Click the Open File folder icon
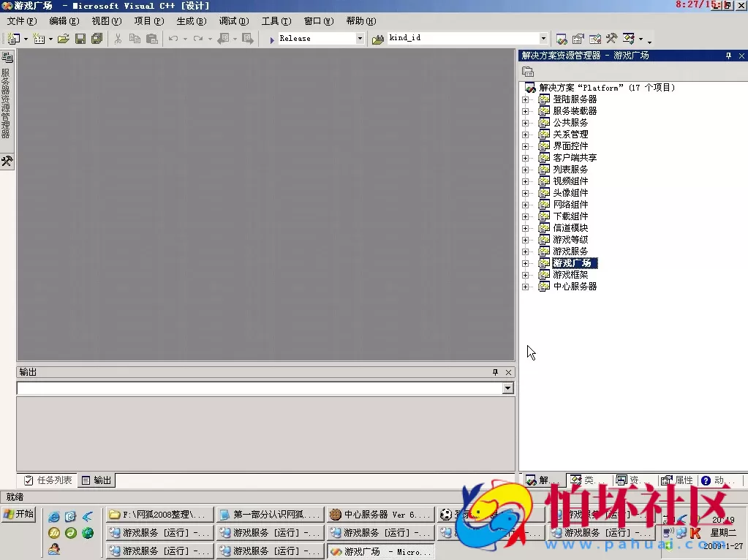 (64, 39)
